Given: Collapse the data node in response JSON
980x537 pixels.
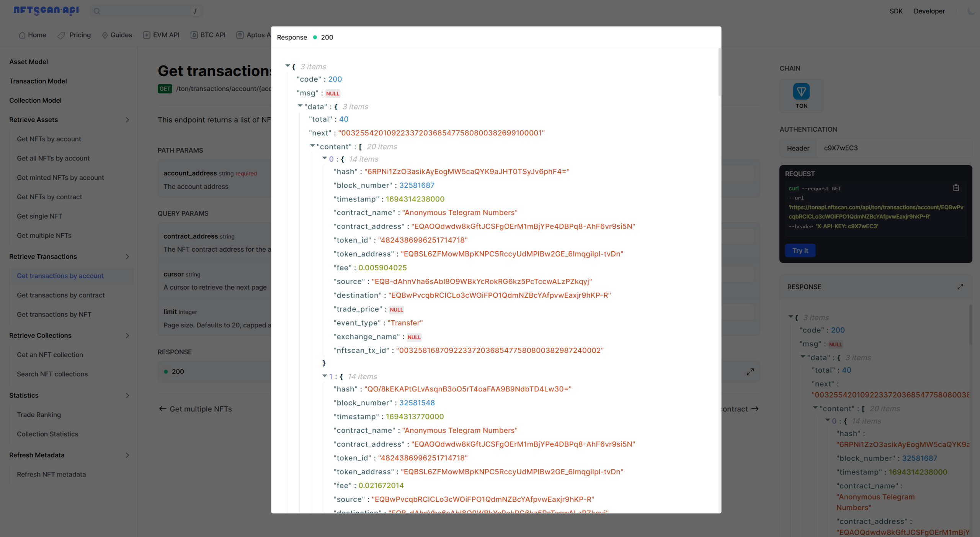Looking at the screenshot, I should pyautogui.click(x=301, y=106).
